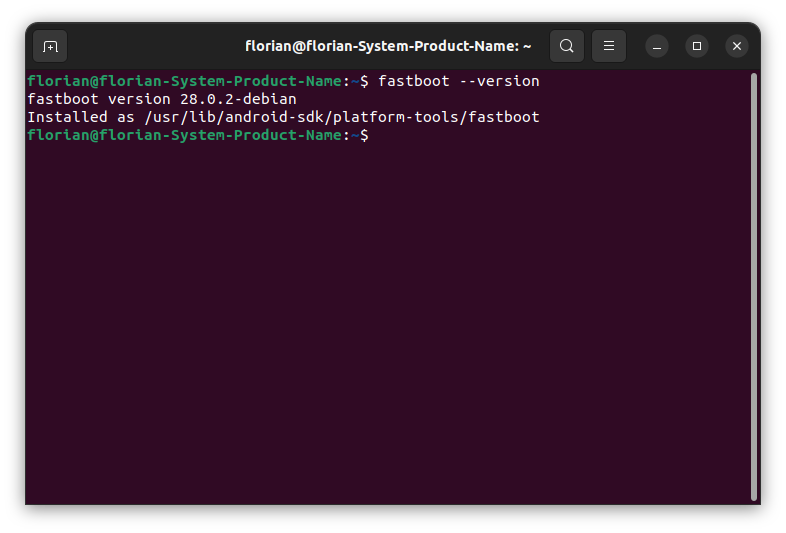Open the terminal search tool
Image resolution: width=786 pixels, height=533 pixels.
tap(566, 46)
